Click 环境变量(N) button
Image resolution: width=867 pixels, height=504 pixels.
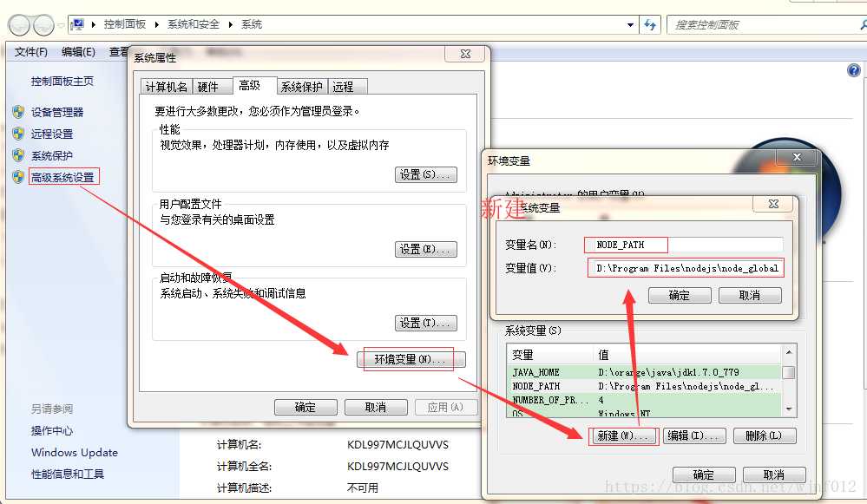411,359
